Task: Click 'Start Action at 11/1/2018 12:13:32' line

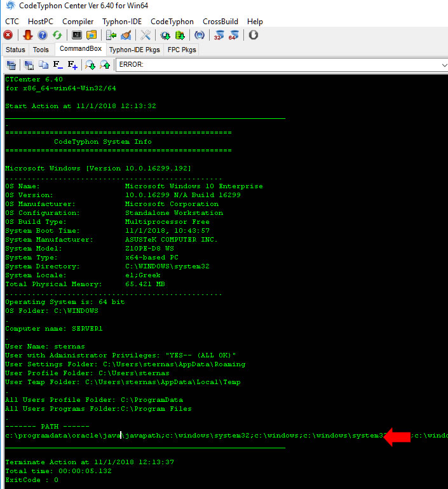Action: (x=81, y=106)
